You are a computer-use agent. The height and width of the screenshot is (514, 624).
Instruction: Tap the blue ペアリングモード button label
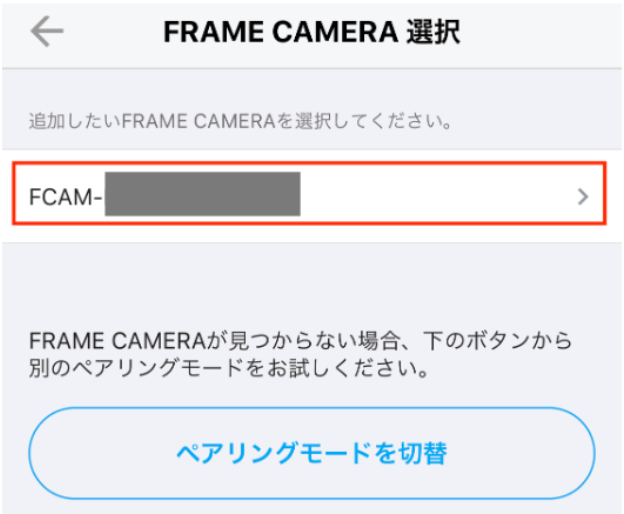coord(311,453)
